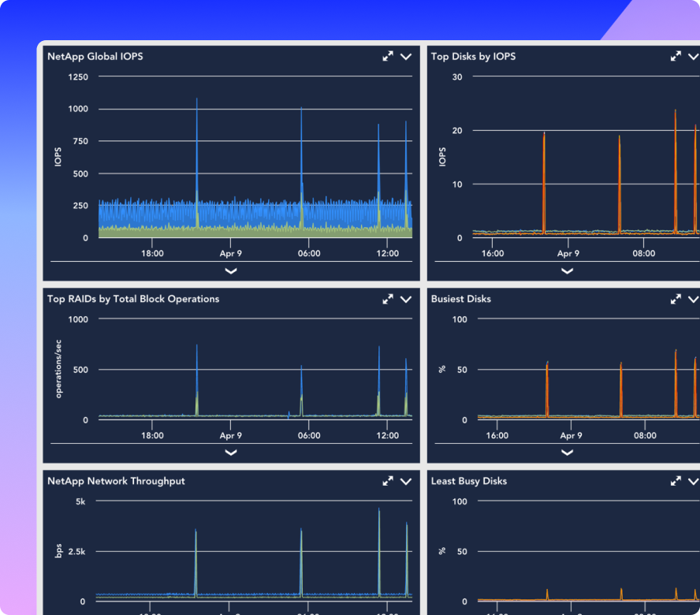This screenshot has width=700, height=615.
Task: Click '18:00' time label in NetApp Global IOPS
Action: (152, 254)
